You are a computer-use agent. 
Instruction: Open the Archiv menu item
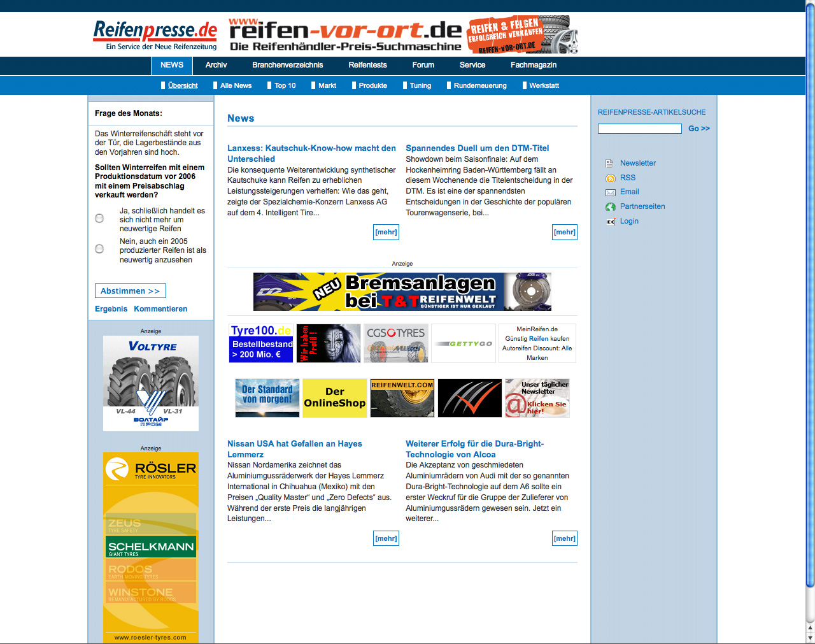click(216, 66)
